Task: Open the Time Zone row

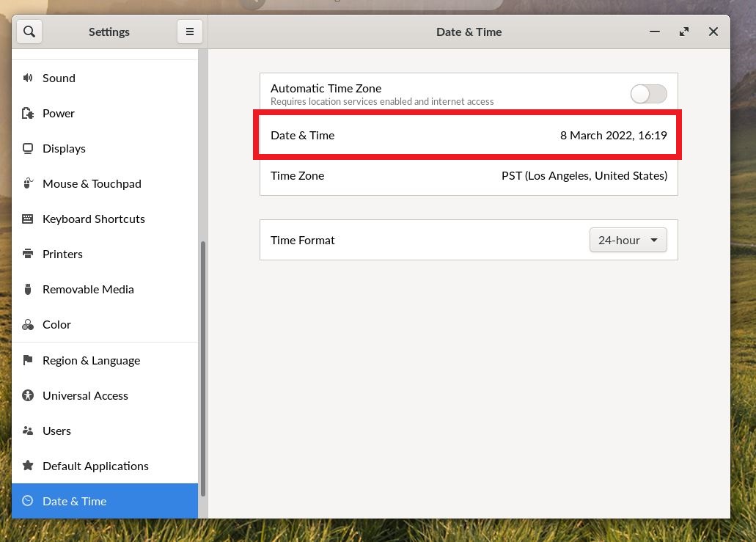Action: (469, 175)
